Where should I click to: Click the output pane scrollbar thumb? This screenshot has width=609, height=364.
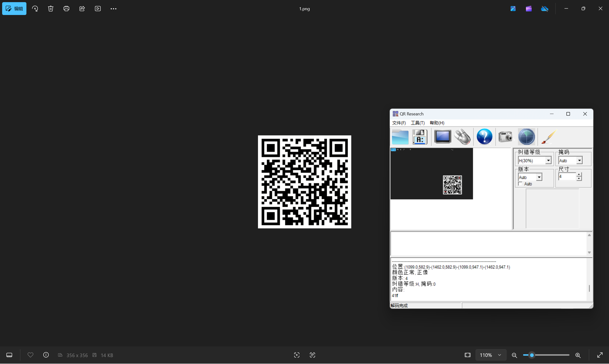pos(589,288)
